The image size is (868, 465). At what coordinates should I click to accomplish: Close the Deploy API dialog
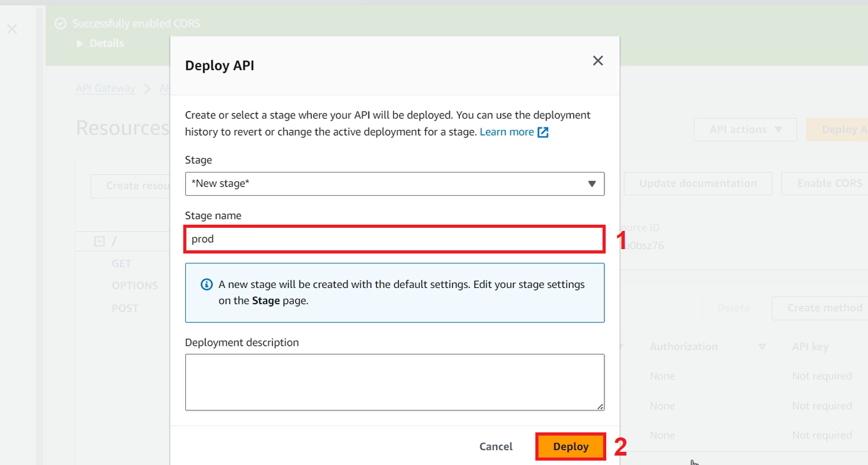(597, 60)
